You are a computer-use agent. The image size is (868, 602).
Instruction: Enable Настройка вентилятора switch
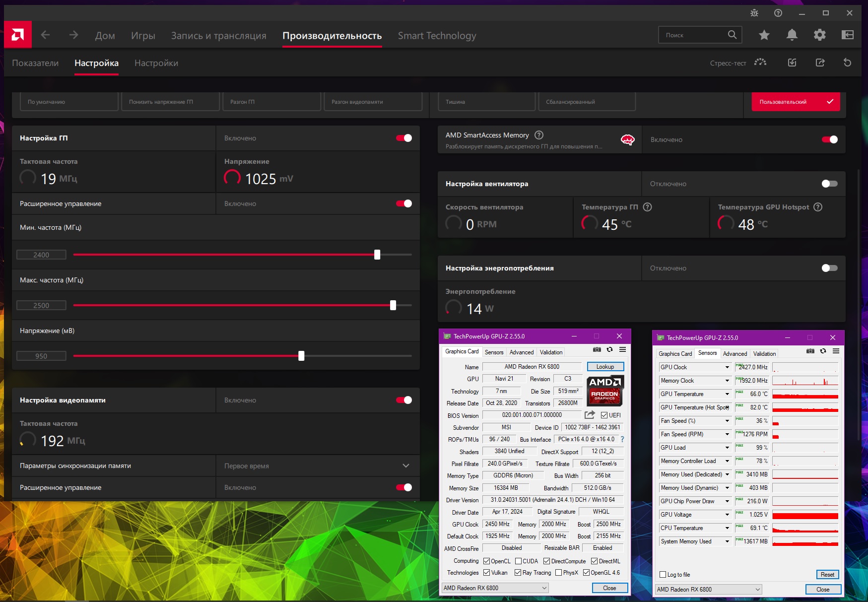pos(830,184)
